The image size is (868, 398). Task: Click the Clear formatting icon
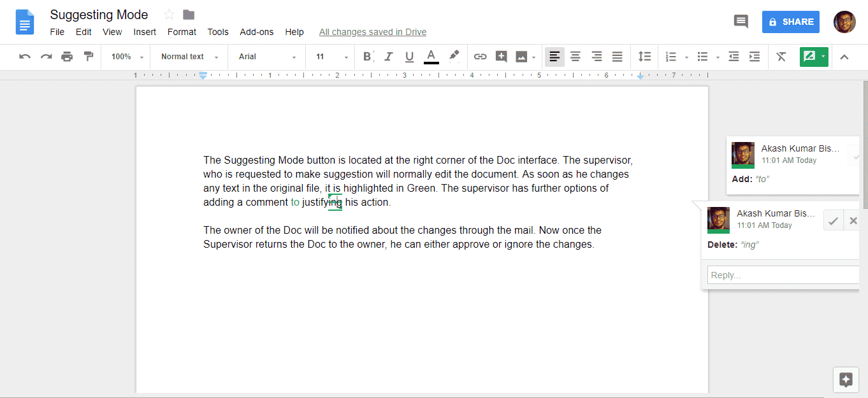pos(781,57)
